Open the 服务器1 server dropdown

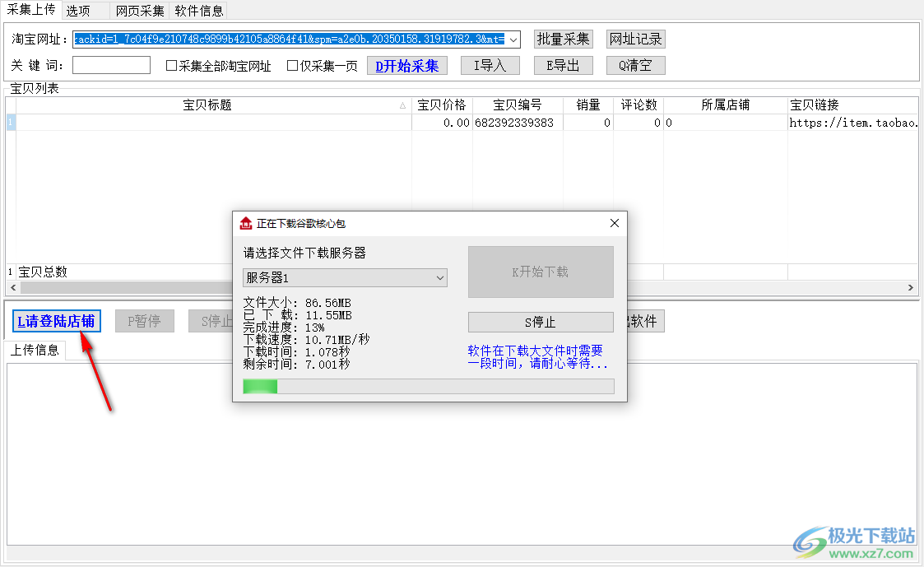[x=345, y=277]
